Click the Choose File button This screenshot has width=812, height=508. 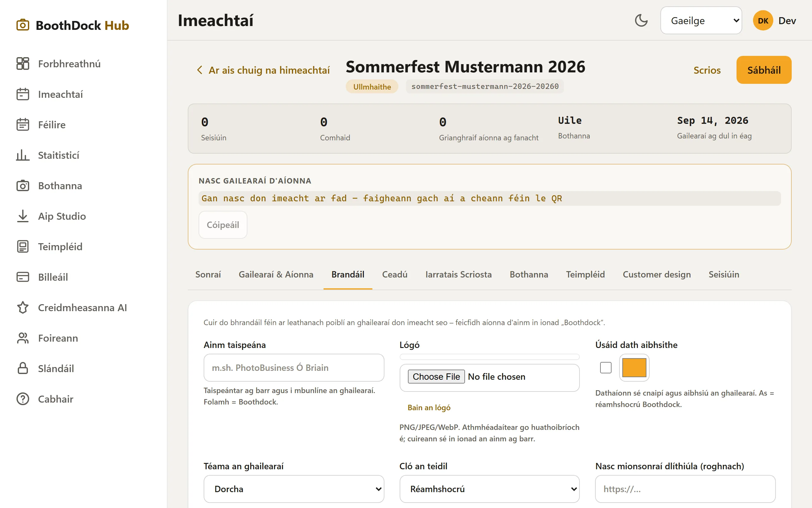[x=436, y=377]
